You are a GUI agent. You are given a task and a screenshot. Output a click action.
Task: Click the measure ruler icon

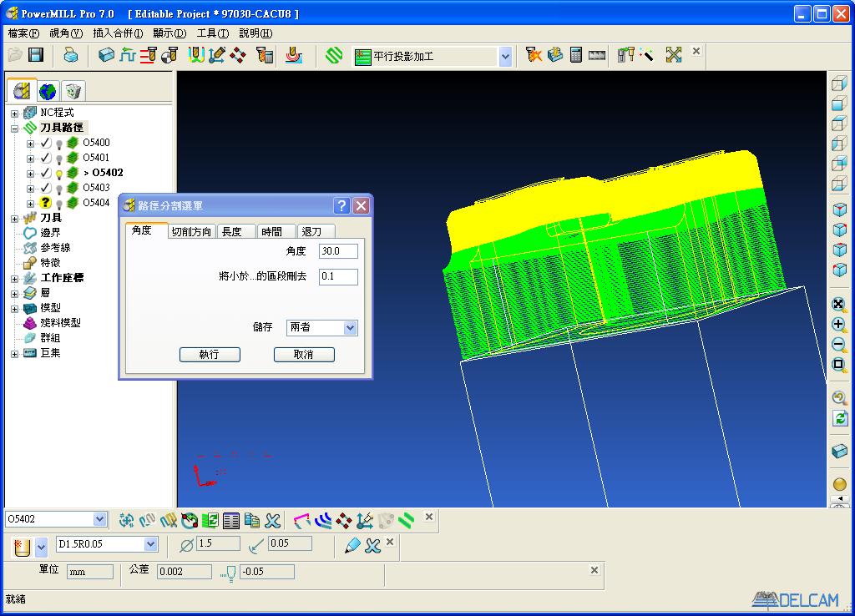click(597, 55)
